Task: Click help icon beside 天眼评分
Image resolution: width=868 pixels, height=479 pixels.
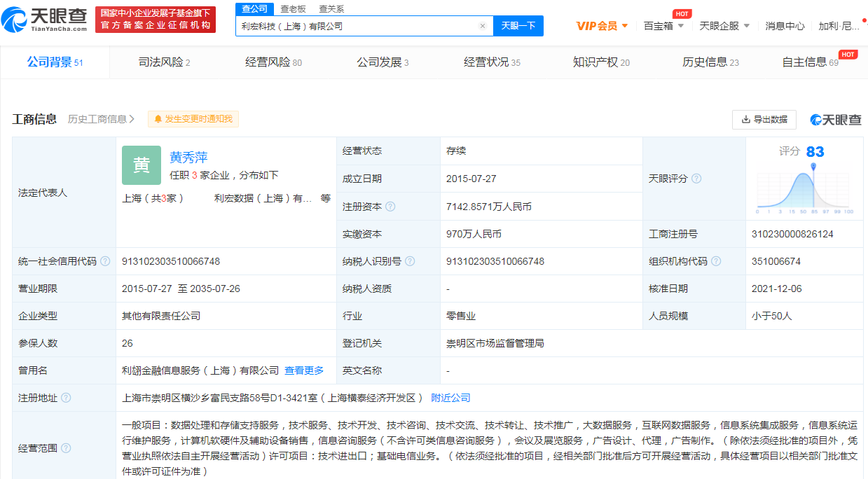Action: pyautogui.click(x=696, y=179)
